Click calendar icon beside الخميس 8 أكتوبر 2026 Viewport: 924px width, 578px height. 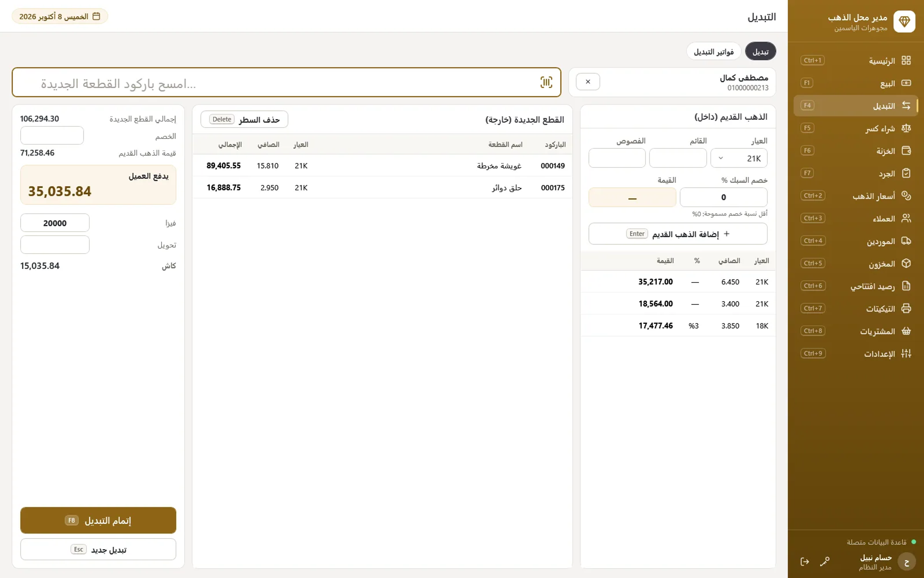click(96, 16)
